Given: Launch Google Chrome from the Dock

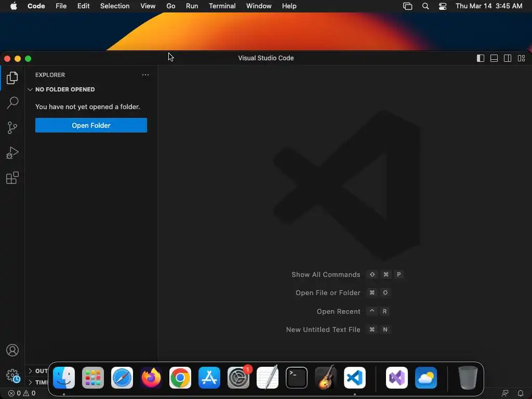Looking at the screenshot, I should (180, 378).
